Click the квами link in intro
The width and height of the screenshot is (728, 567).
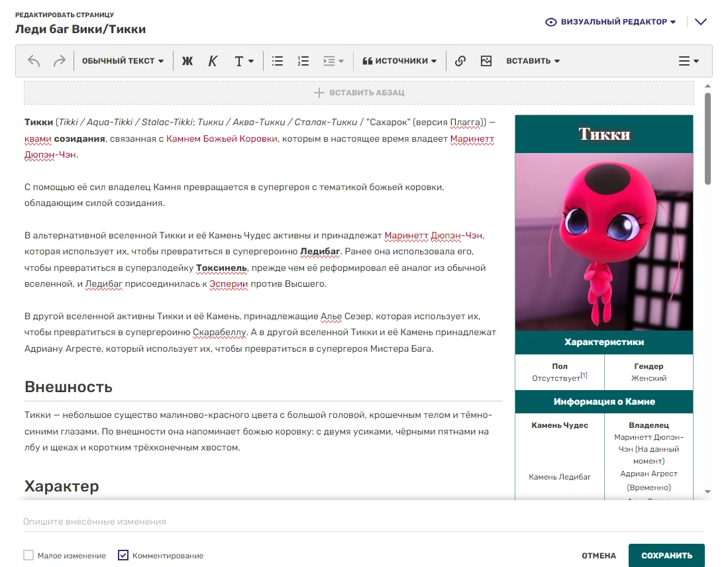pos(38,139)
